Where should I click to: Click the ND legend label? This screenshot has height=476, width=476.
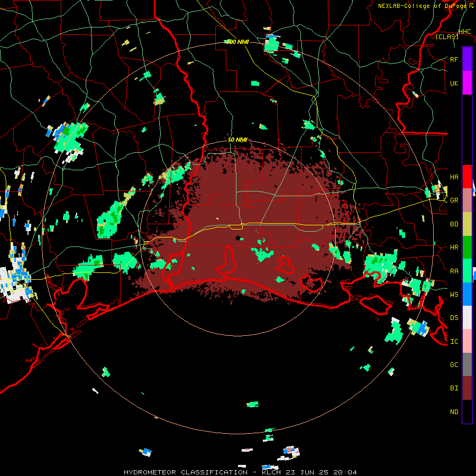point(454,412)
